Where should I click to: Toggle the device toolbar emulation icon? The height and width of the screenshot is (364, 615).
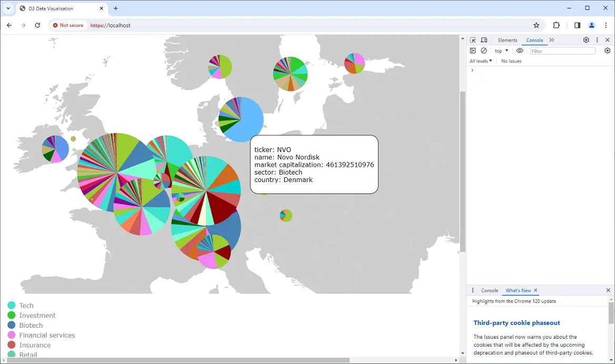pos(484,40)
